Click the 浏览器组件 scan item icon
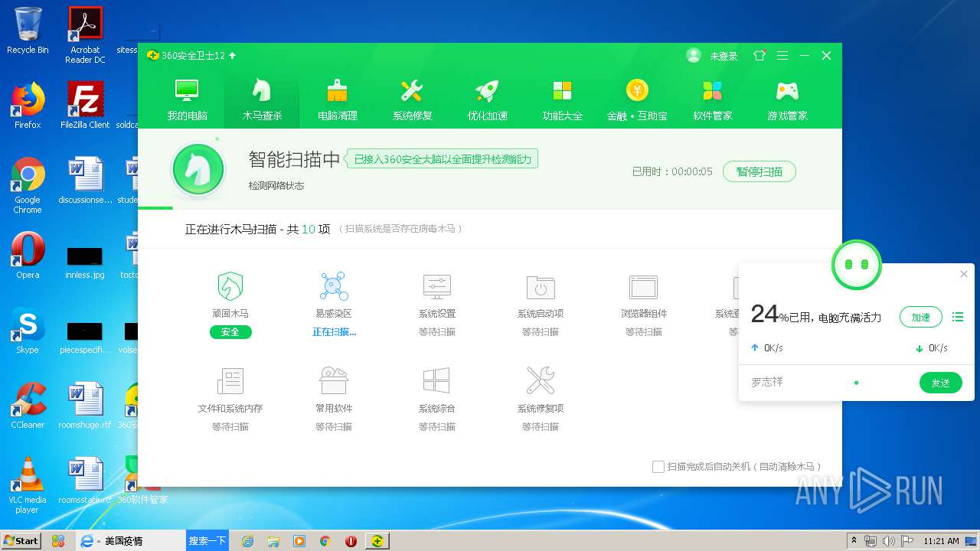Screen dimensions: 980x551 pos(644,287)
